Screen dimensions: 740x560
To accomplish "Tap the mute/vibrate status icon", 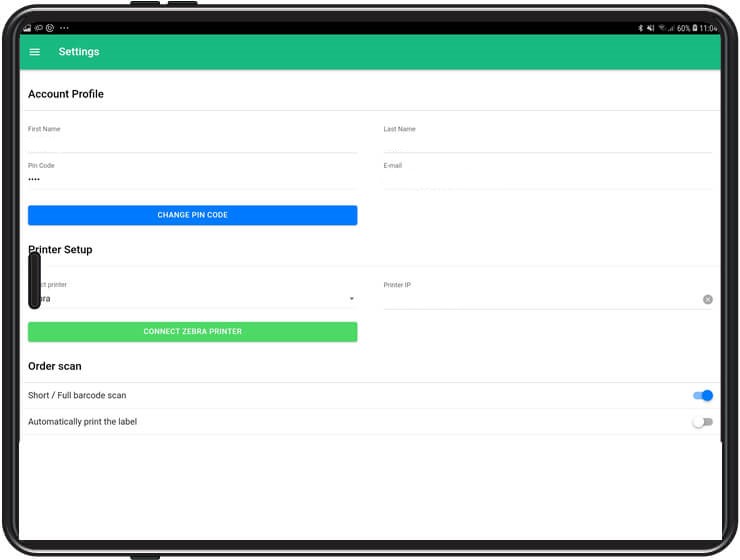I will (651, 28).
